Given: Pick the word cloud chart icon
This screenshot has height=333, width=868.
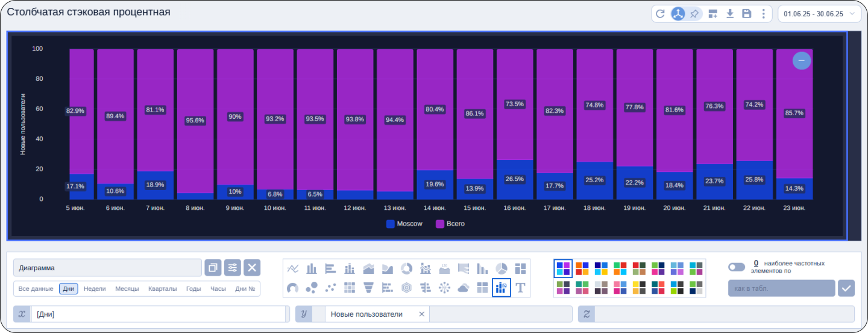Looking at the screenshot, I should 464,288.
